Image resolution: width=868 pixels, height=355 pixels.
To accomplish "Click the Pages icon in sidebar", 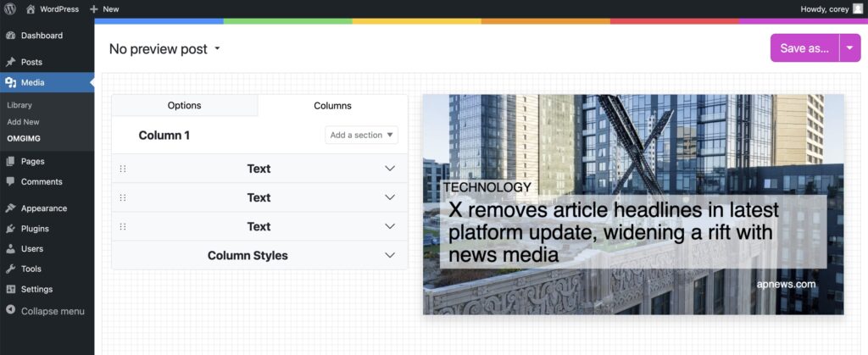I will coord(10,162).
